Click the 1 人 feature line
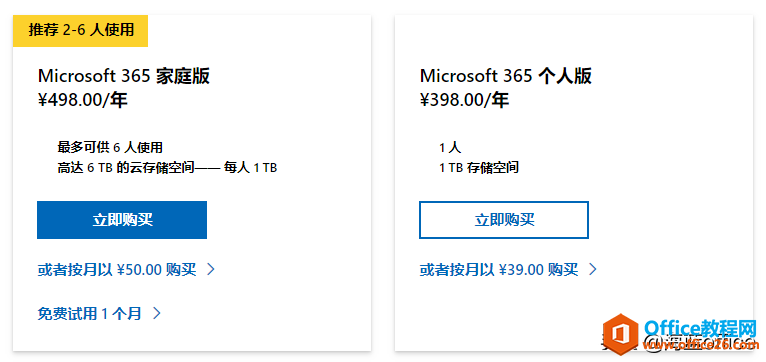Image resolution: width=766 pixels, height=362 pixels. tap(450, 147)
